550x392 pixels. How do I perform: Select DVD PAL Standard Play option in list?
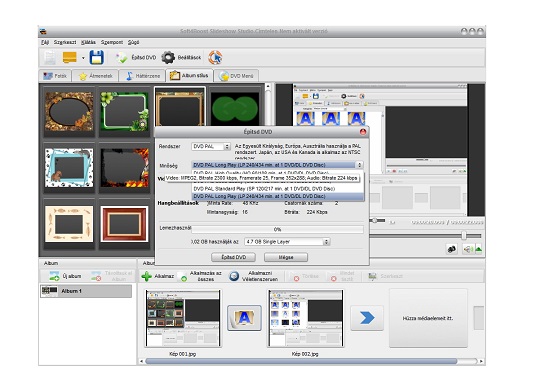278,189
